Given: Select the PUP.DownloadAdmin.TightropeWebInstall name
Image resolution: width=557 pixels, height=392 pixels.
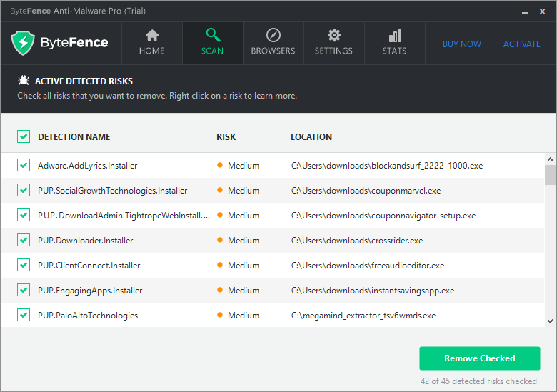Looking at the screenshot, I should (x=124, y=216).
